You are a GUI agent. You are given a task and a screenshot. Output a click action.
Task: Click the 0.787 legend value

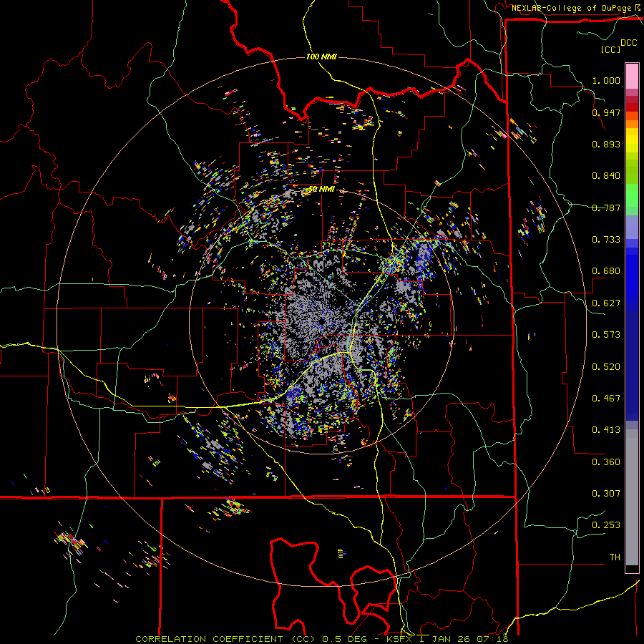click(x=606, y=208)
